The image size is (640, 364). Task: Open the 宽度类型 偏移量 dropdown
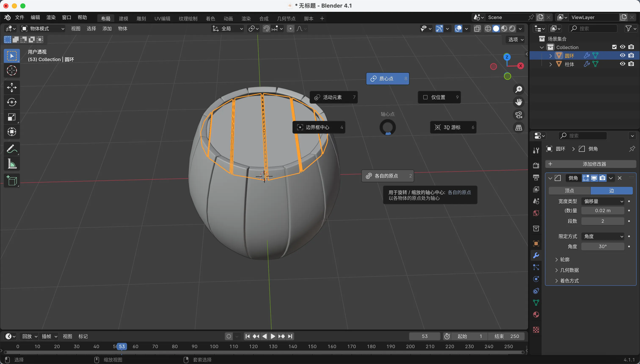[x=603, y=201]
